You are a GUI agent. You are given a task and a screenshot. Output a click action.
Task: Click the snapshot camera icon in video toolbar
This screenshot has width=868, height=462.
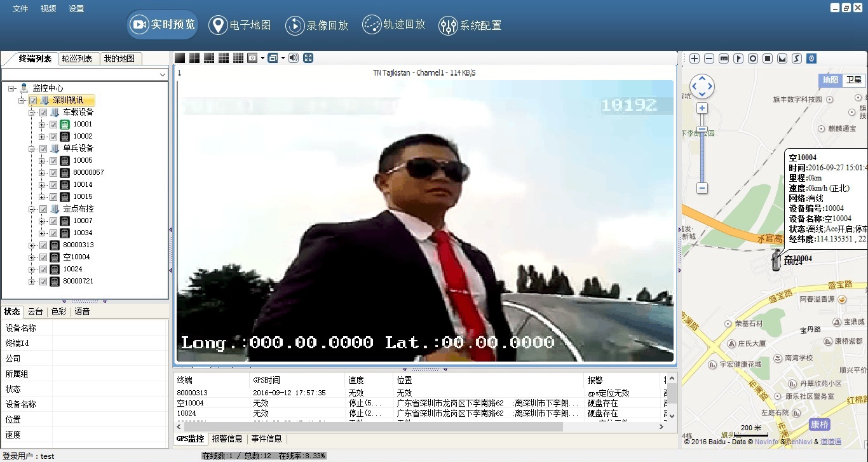[252, 58]
